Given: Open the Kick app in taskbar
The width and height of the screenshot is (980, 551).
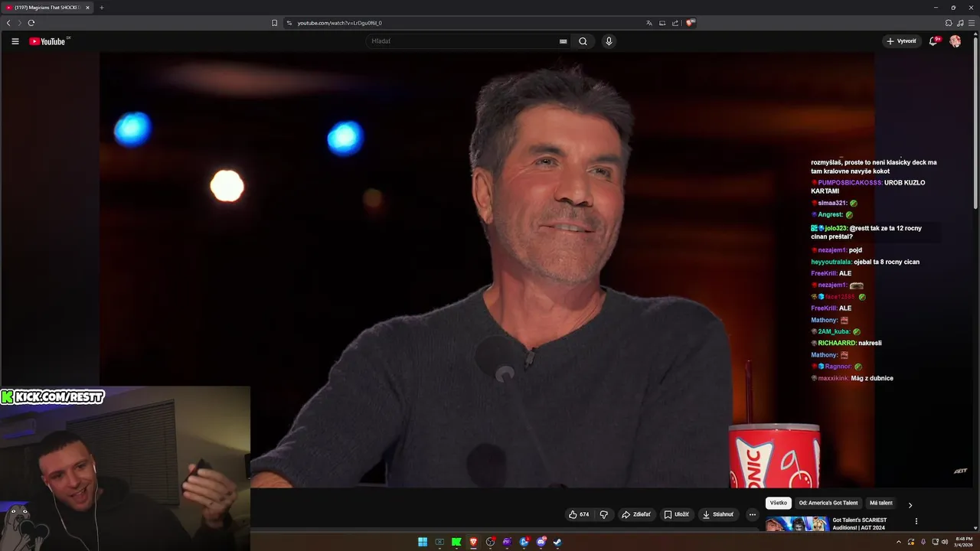Looking at the screenshot, I should [x=456, y=542].
